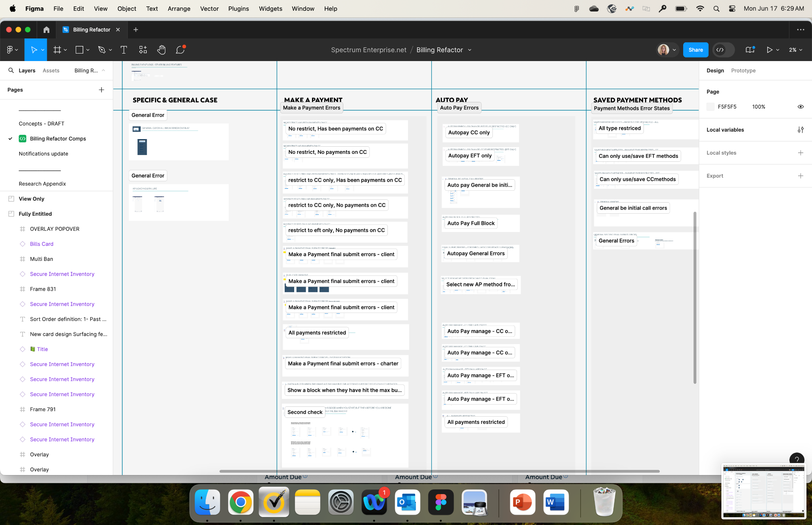This screenshot has width=812, height=525.
Task: Open Local variables settings icon
Action: click(x=801, y=130)
